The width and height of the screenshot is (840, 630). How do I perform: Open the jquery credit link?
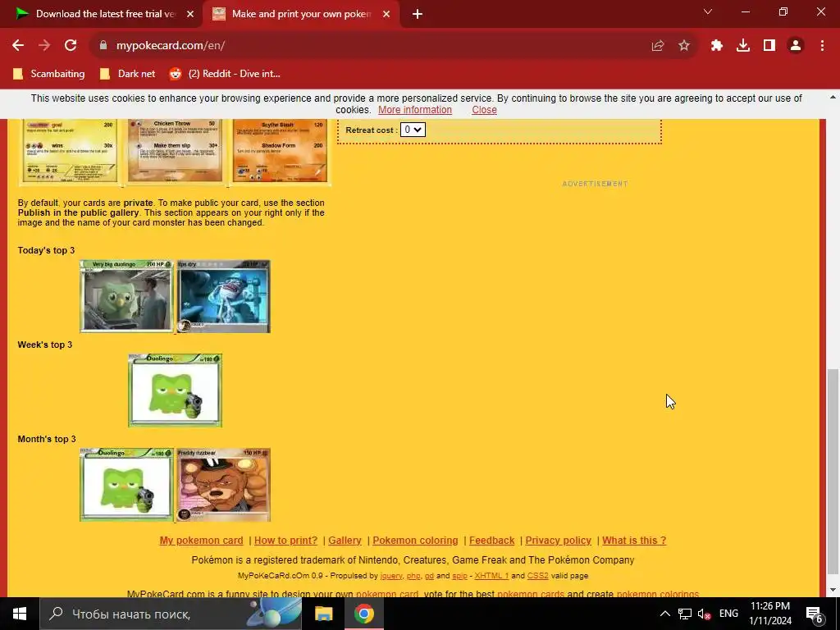[x=391, y=576]
